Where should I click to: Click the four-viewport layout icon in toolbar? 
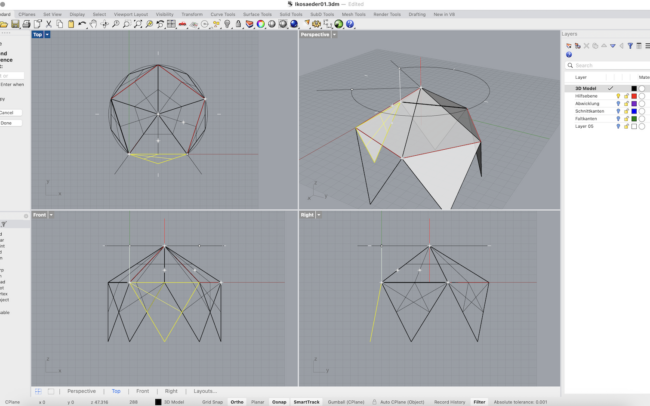(x=171, y=24)
